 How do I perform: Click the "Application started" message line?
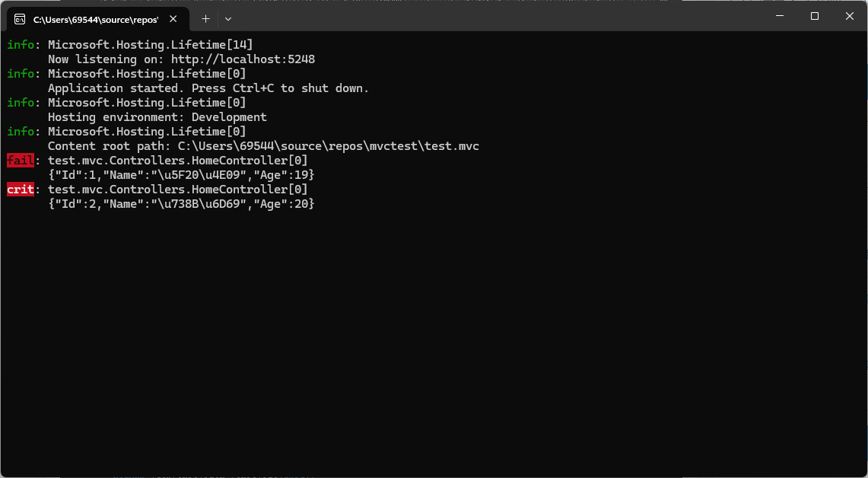pyautogui.click(x=208, y=88)
